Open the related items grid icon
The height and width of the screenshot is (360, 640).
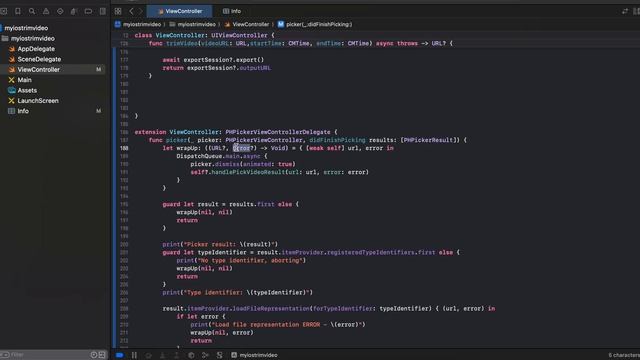[x=118, y=11]
